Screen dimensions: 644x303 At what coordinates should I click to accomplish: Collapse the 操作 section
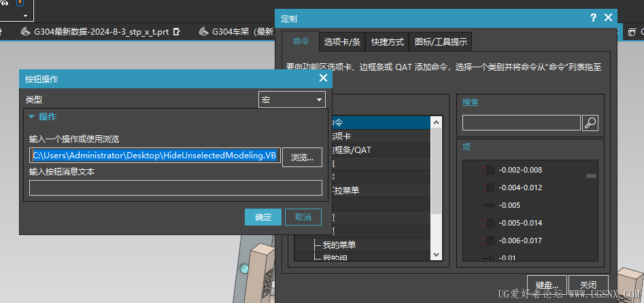(32, 117)
